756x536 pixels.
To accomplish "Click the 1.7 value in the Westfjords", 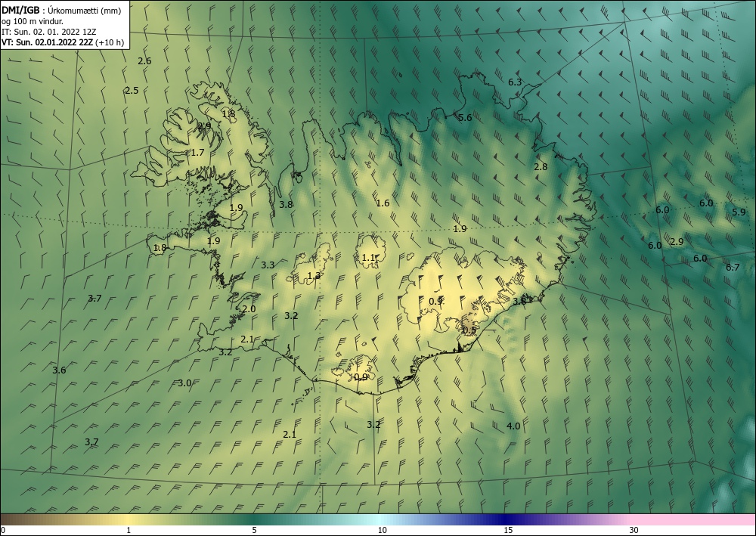I will coord(197,153).
